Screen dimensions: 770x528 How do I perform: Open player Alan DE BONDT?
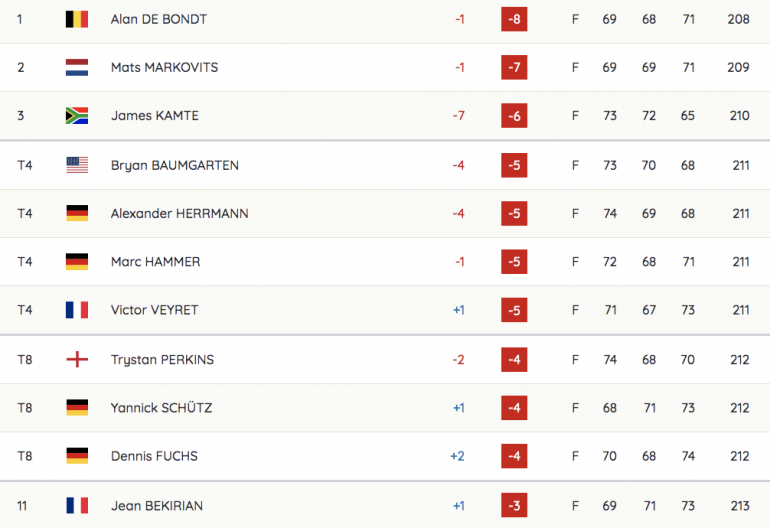point(159,19)
